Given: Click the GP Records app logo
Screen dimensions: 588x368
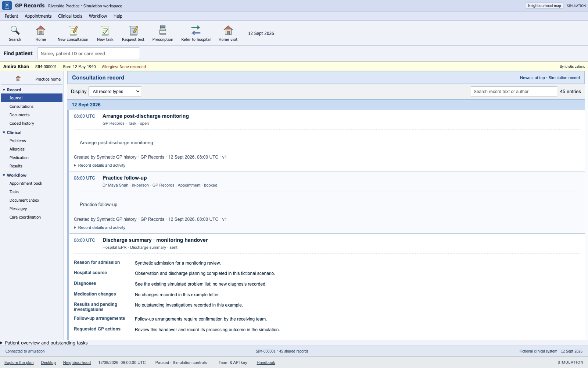Looking at the screenshot, I should 7,6.
